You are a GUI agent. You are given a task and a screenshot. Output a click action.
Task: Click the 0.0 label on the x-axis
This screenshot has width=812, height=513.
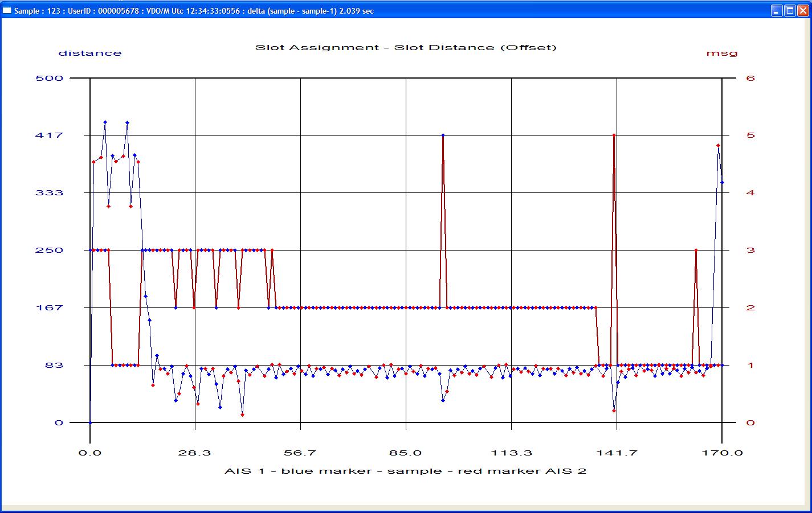coord(90,453)
